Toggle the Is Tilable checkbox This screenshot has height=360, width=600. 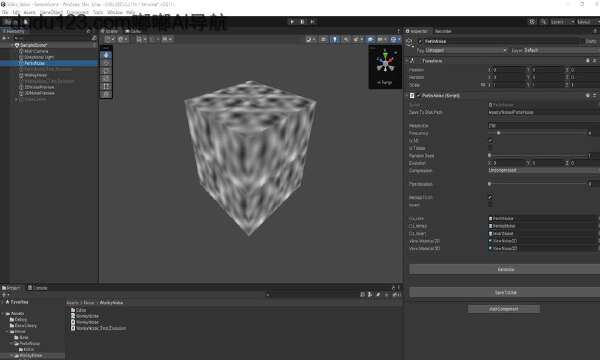(x=491, y=148)
